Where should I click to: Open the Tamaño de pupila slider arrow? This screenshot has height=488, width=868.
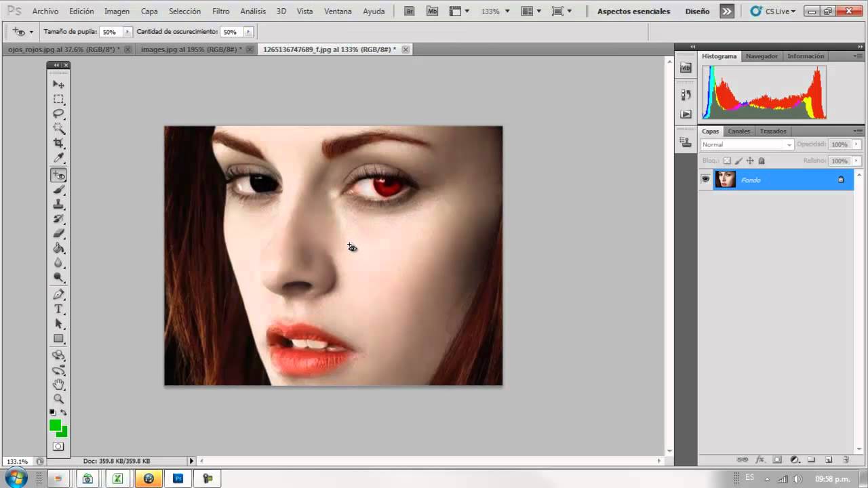point(127,32)
